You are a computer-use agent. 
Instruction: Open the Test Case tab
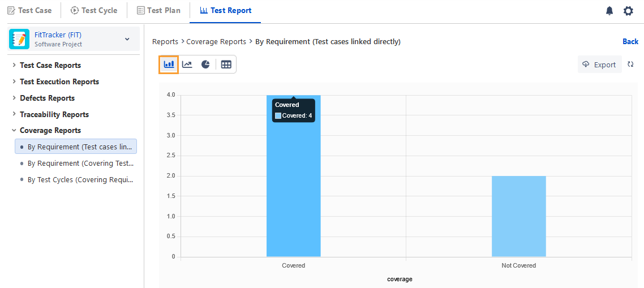29,11
